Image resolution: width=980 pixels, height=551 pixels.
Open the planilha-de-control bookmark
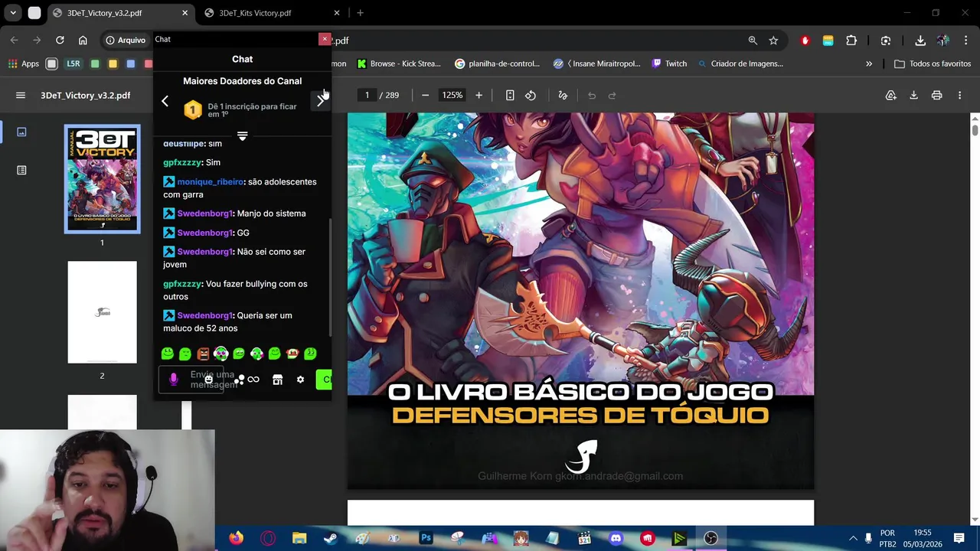coord(498,64)
